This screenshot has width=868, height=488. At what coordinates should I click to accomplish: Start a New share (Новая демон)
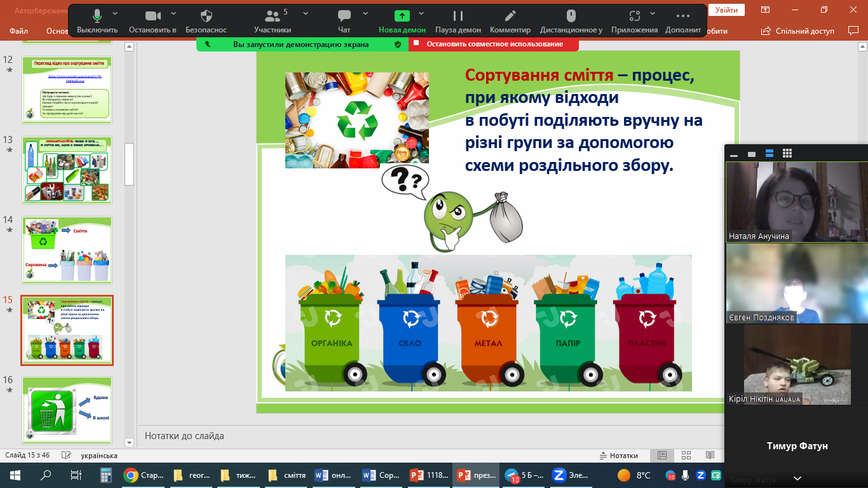coord(402,16)
